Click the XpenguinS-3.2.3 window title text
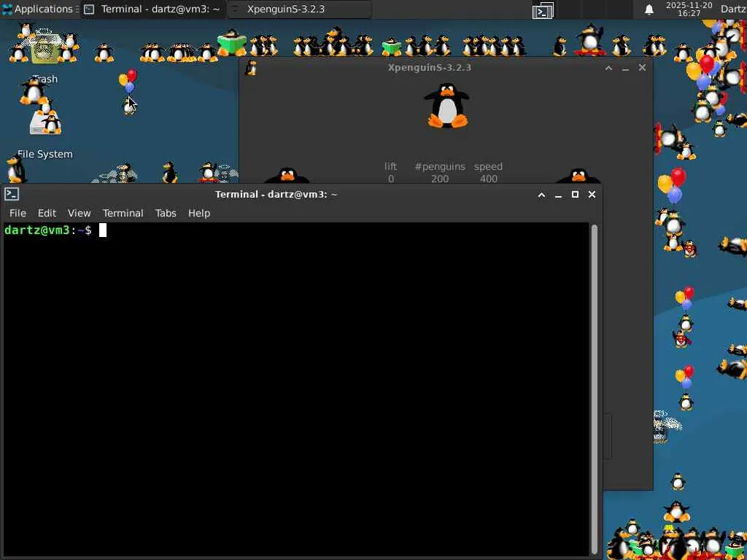This screenshot has height=560, width=747. coord(429,68)
